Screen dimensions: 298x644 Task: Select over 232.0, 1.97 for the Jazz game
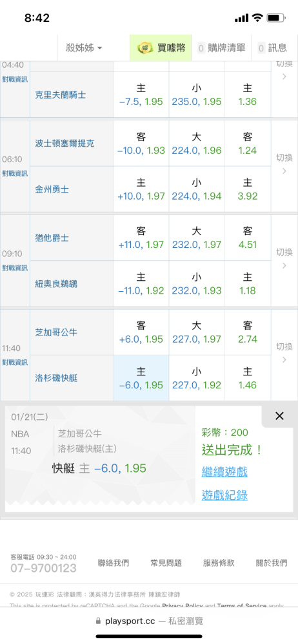tap(197, 238)
